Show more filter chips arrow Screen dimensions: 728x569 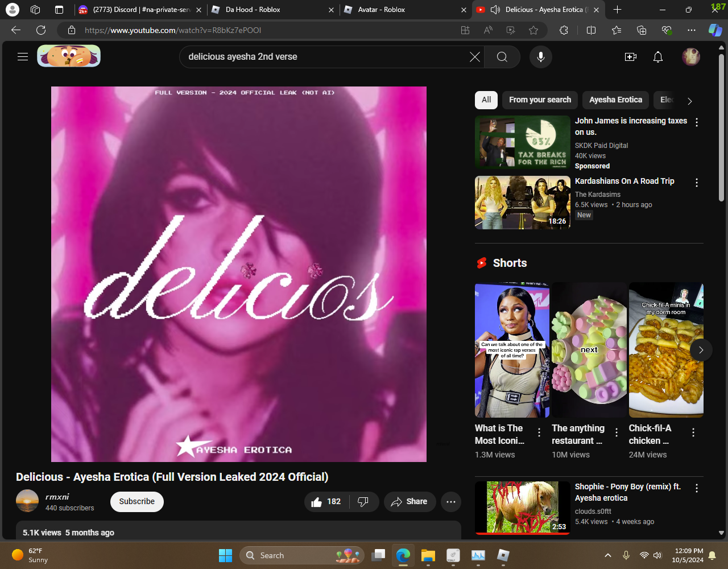690,101
